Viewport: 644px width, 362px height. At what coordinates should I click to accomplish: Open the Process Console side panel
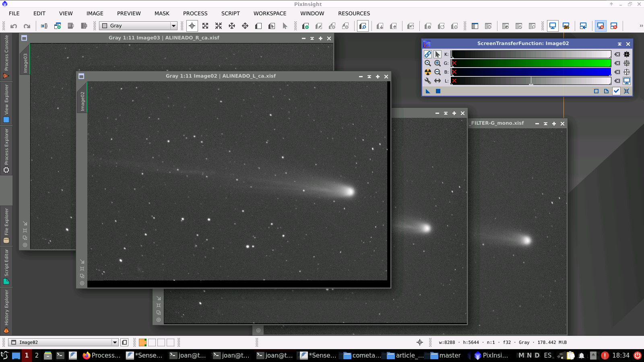[6, 56]
